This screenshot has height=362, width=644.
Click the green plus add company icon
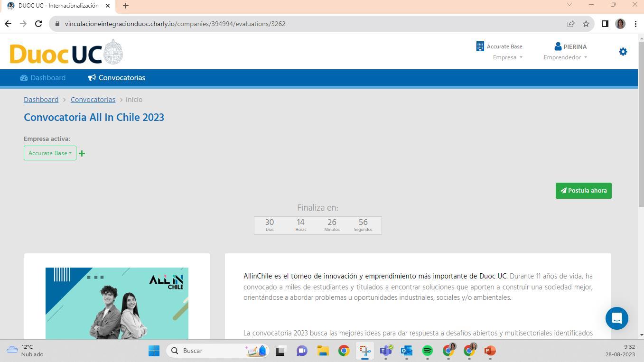[x=82, y=153]
